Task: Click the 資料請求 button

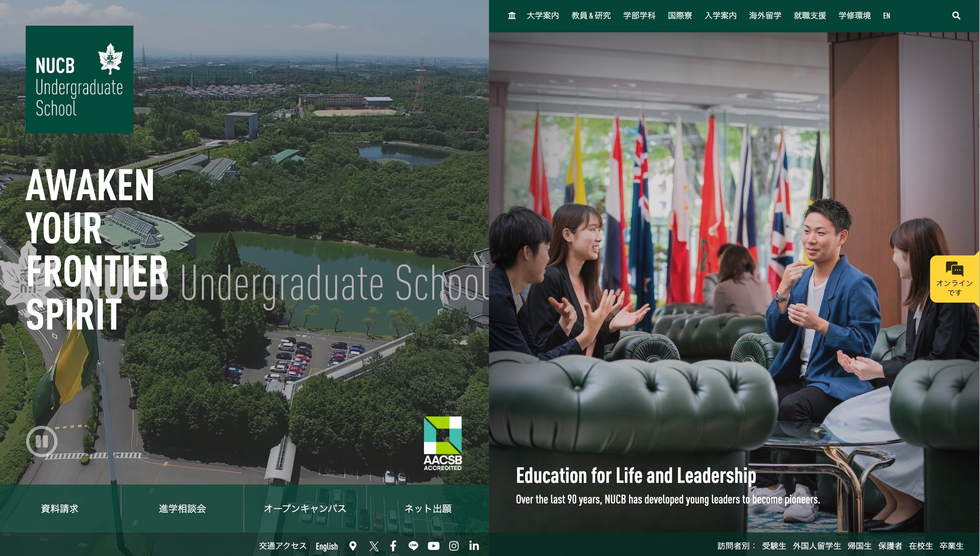Action: coord(60,508)
